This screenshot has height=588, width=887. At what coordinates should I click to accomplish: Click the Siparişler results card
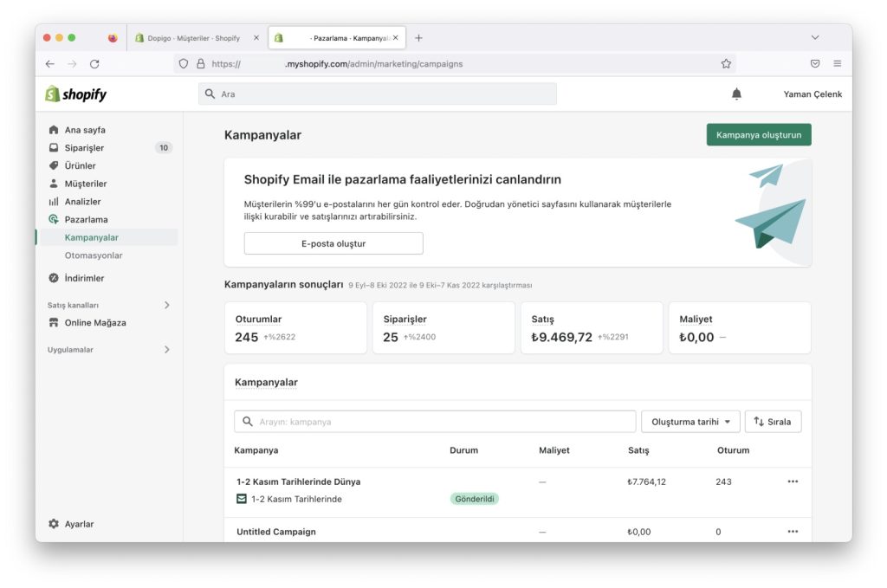443,328
